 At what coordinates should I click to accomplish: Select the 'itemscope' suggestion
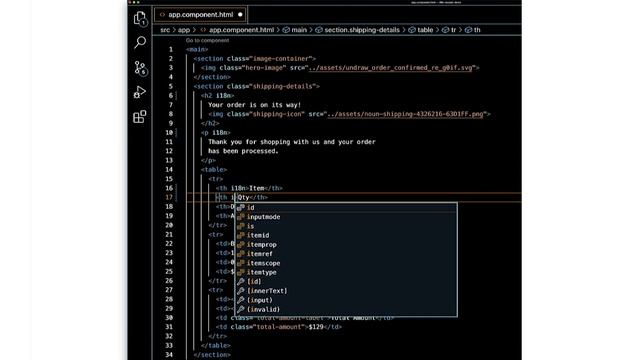[346, 263]
